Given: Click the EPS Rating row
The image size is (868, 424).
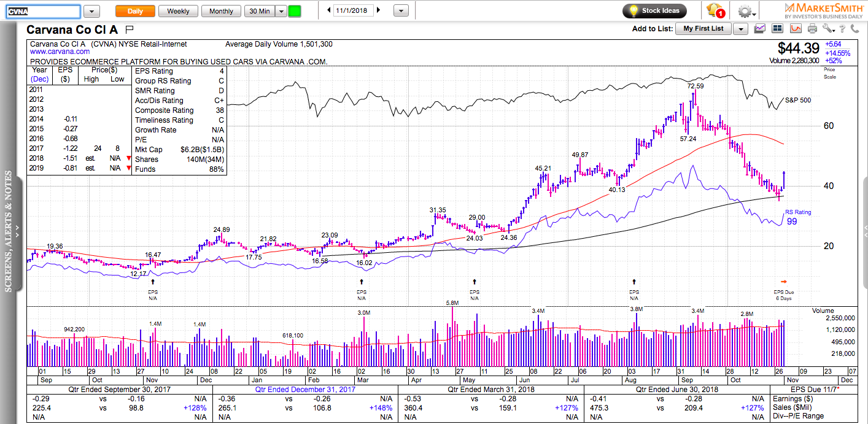Looking at the screenshot, I should click(x=180, y=71).
